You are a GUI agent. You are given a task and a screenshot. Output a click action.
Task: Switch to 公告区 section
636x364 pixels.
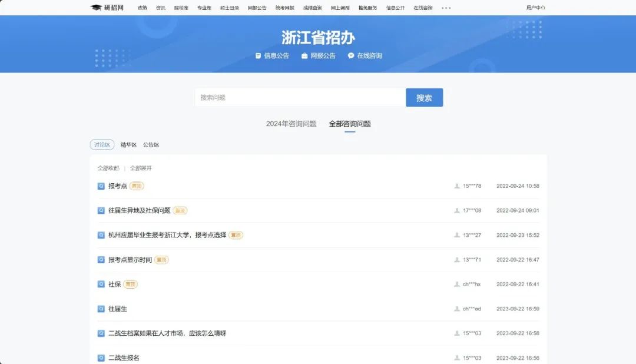coord(151,145)
